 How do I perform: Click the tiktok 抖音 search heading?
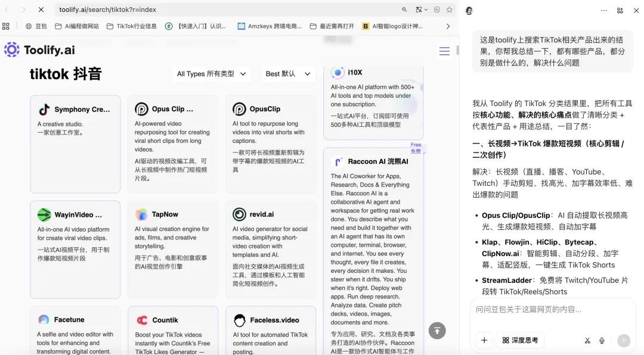(66, 74)
